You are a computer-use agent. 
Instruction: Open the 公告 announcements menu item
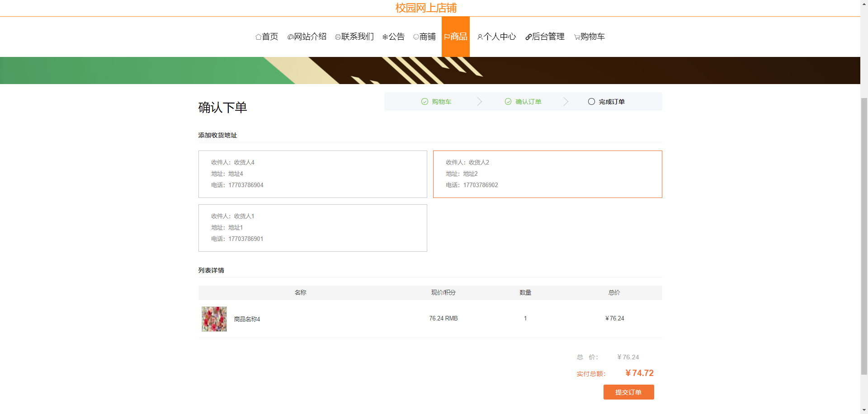tap(393, 37)
